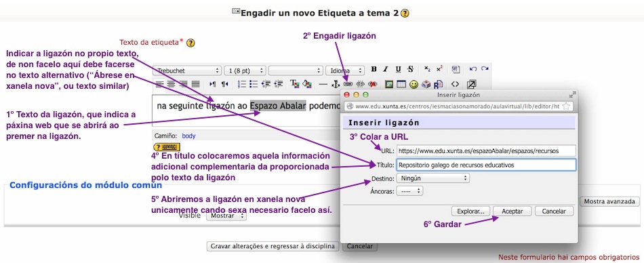Click the browser address bar in popup
Screen dimensions: 644x263
point(458,106)
